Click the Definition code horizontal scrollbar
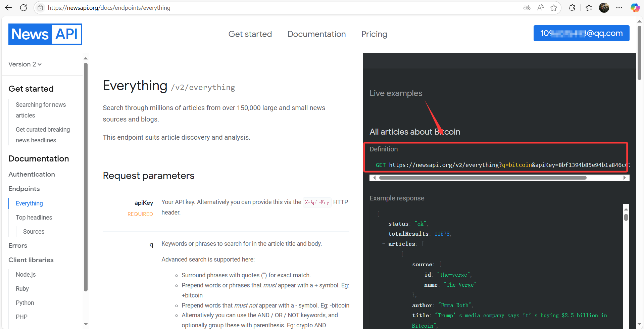The width and height of the screenshot is (644, 329). (x=483, y=178)
